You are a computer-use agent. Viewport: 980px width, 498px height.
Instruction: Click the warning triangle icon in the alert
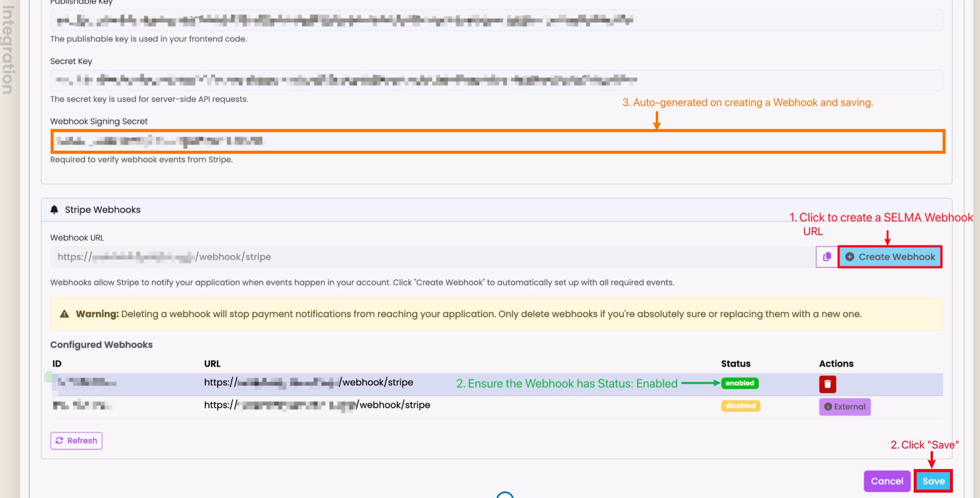64,314
